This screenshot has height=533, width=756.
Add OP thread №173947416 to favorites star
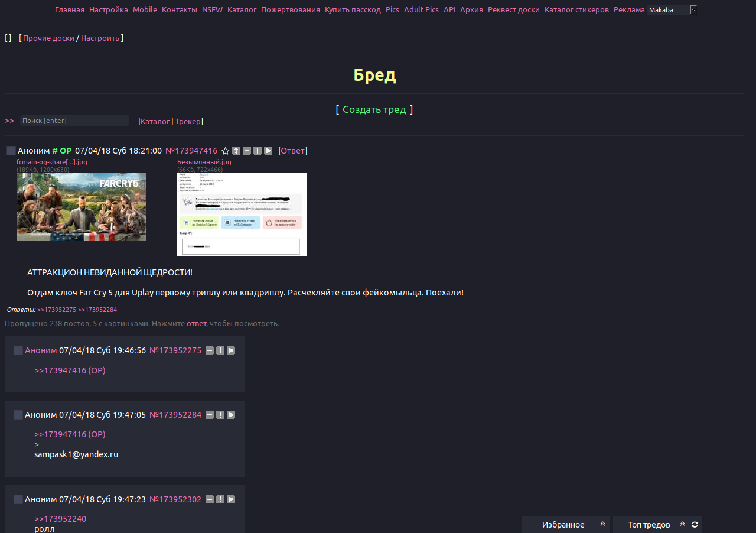coord(225,151)
